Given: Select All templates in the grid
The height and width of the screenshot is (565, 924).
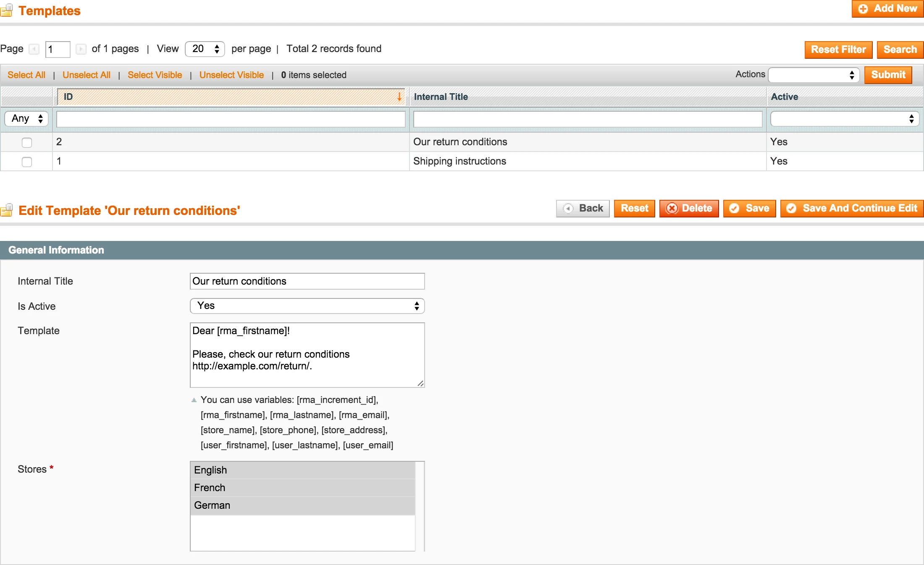Looking at the screenshot, I should coord(26,75).
